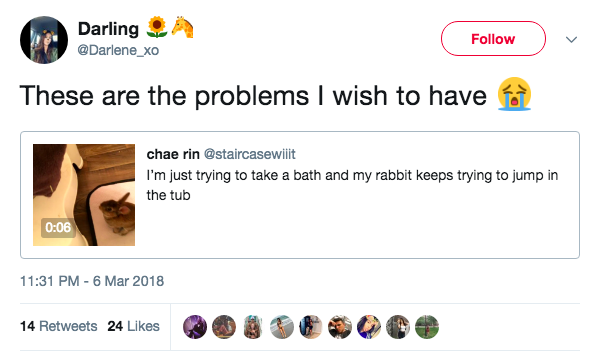Open the fifth liker avatar
The height and width of the screenshot is (364, 613).
pos(310,327)
